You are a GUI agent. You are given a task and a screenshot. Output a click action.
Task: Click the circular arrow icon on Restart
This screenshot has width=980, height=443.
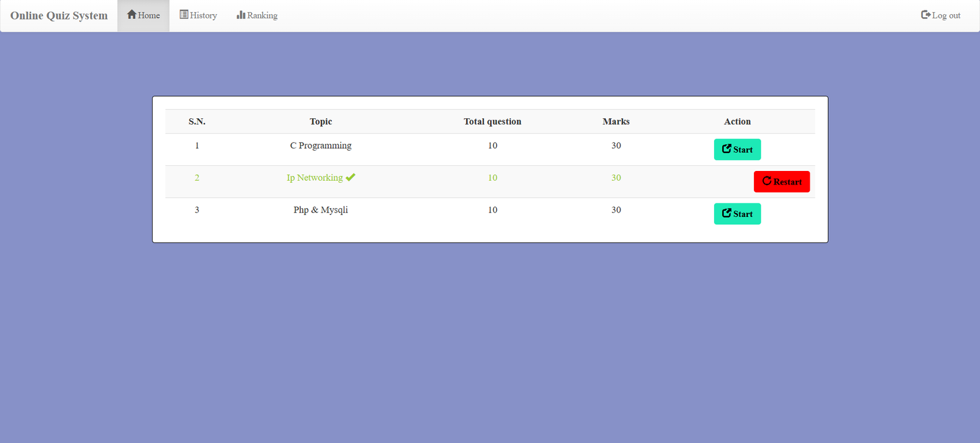pyautogui.click(x=766, y=181)
